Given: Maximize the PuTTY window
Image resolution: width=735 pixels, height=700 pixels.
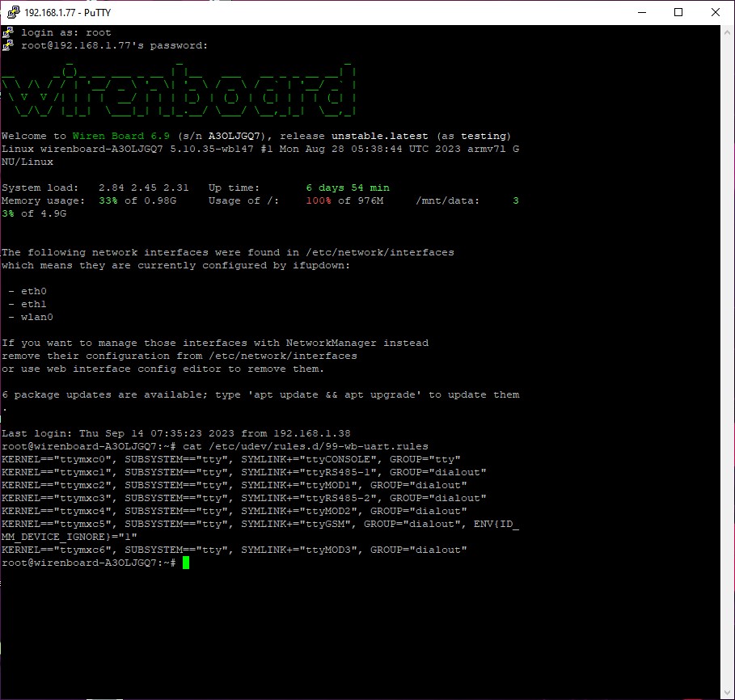Looking at the screenshot, I should pyautogui.click(x=678, y=12).
